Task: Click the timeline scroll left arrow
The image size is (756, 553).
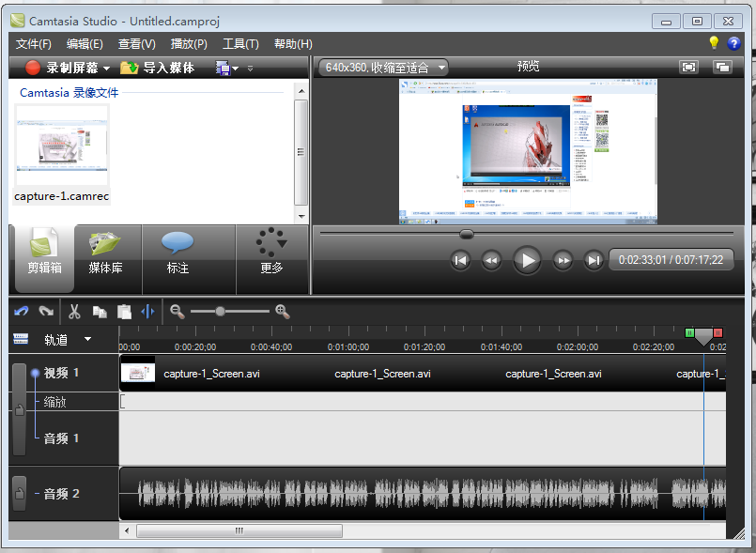Action: (x=127, y=530)
